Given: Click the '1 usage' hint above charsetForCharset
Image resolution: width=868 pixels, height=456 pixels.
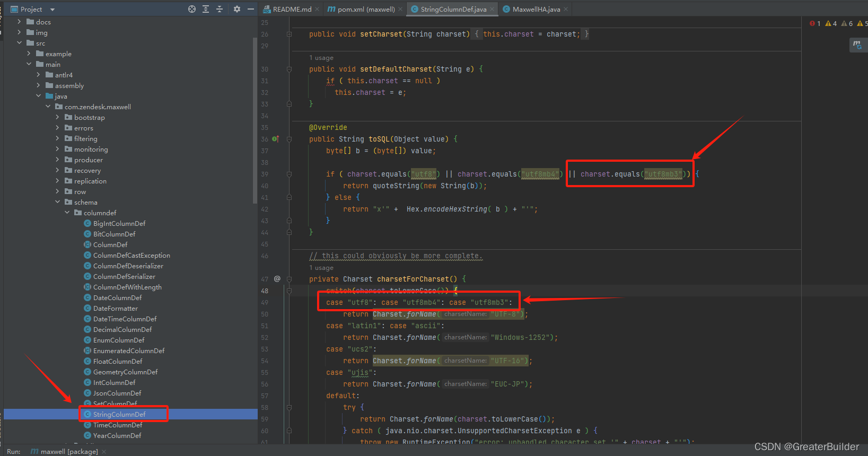Looking at the screenshot, I should [321, 268].
